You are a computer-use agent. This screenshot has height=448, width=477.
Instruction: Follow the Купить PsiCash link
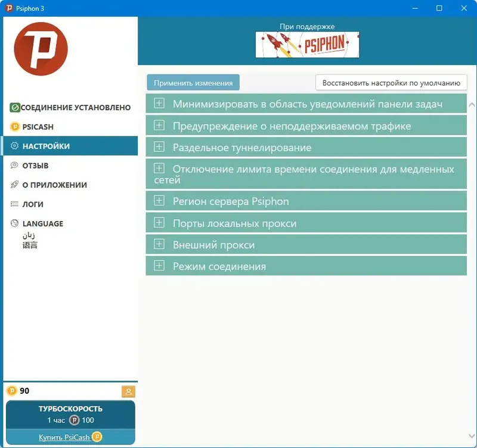coord(64,437)
